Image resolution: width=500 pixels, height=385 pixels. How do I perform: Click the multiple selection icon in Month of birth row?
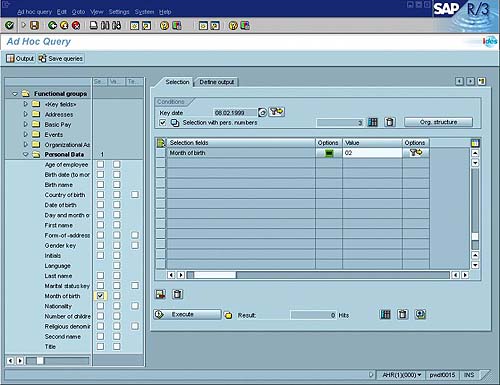[416, 153]
